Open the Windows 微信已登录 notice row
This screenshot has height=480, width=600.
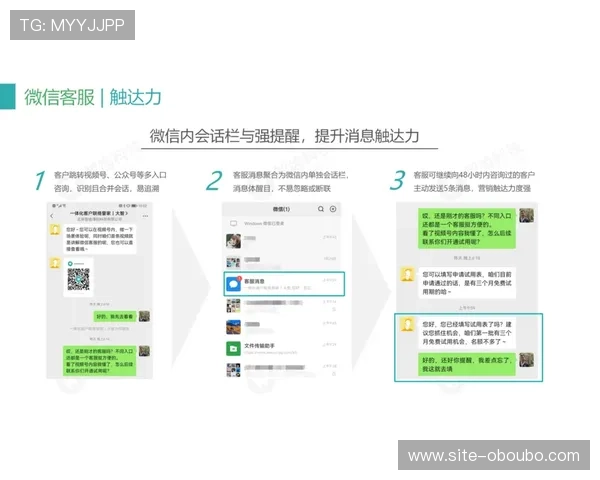[x=282, y=223]
